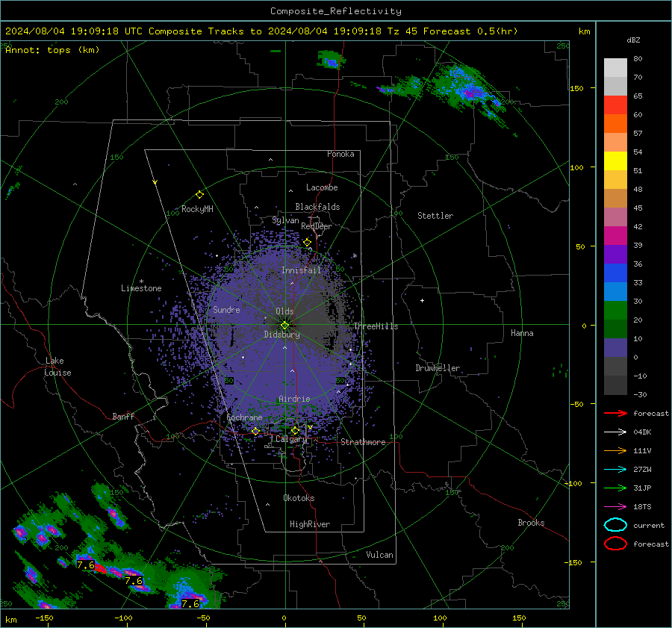
Task: Click the red forecast ellipse legend icon
Action: point(615,544)
